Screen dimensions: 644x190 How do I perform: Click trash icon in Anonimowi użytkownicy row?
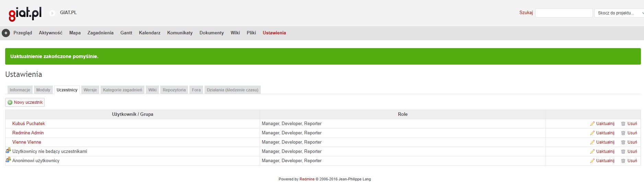click(x=623, y=161)
